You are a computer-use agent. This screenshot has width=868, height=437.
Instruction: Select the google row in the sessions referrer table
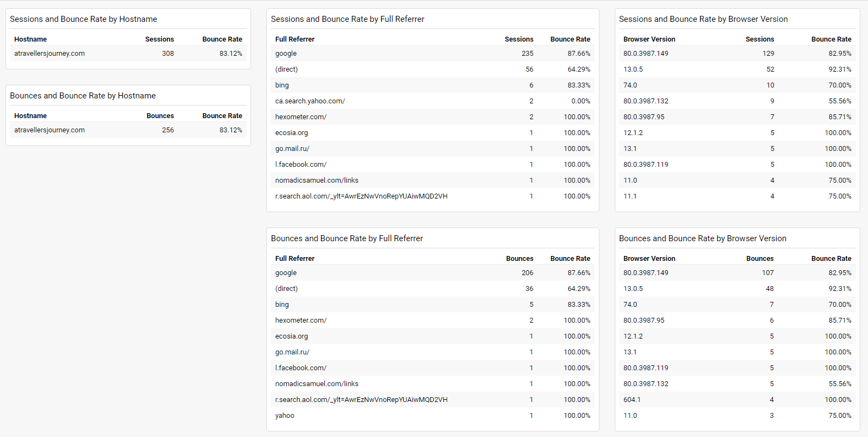pos(433,54)
